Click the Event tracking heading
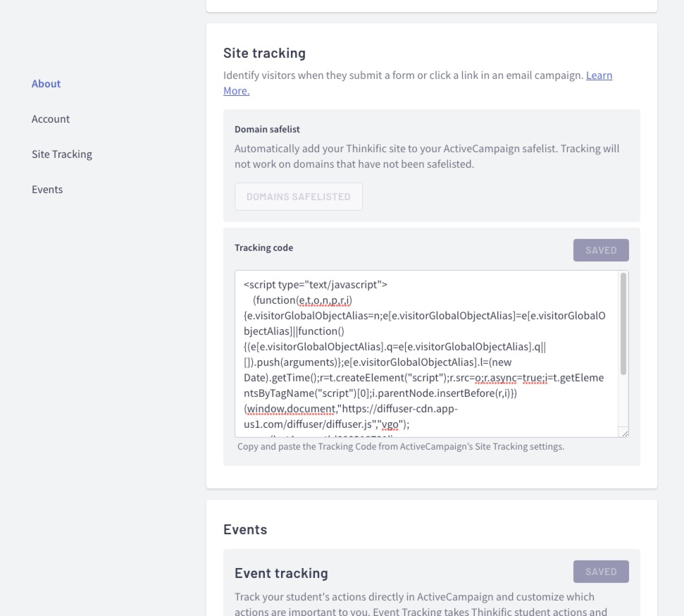Viewport: 684px width, 616px height. [281, 573]
